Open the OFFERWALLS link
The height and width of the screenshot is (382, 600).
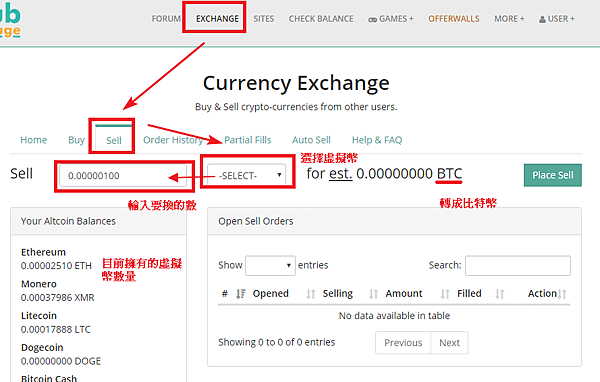[x=454, y=19]
